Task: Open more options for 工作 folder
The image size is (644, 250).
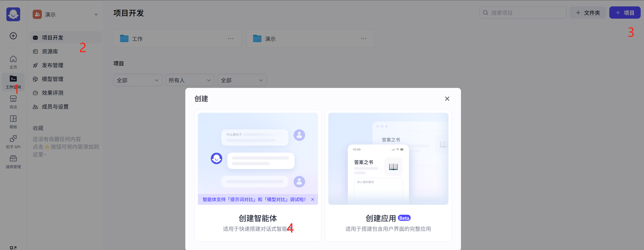Action: tap(231, 39)
